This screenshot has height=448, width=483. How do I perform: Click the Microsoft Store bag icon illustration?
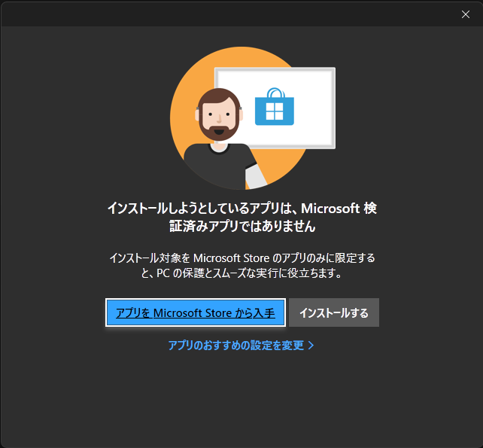pyautogui.click(x=275, y=107)
